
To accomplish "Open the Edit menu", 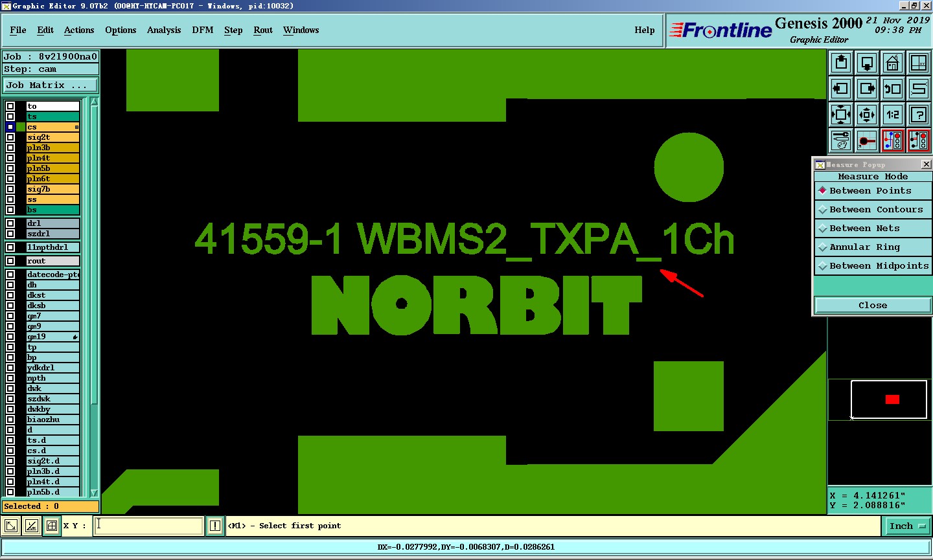I will pyautogui.click(x=45, y=30).
